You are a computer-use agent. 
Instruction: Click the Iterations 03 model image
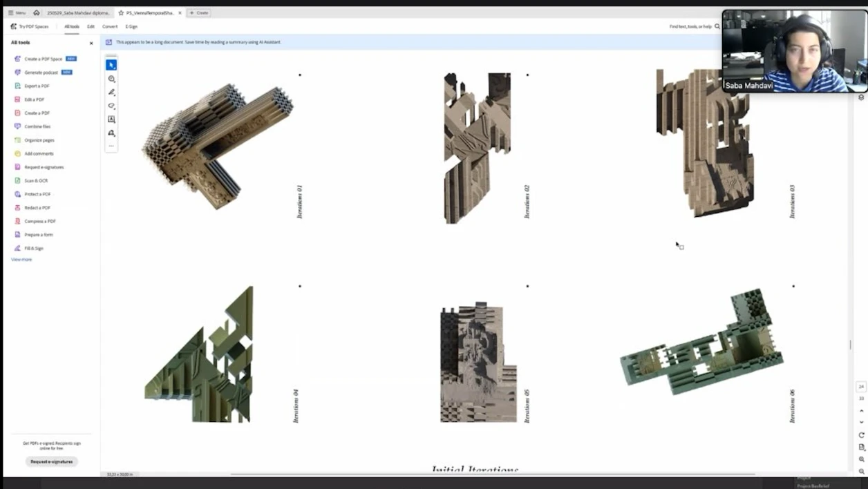click(x=705, y=142)
